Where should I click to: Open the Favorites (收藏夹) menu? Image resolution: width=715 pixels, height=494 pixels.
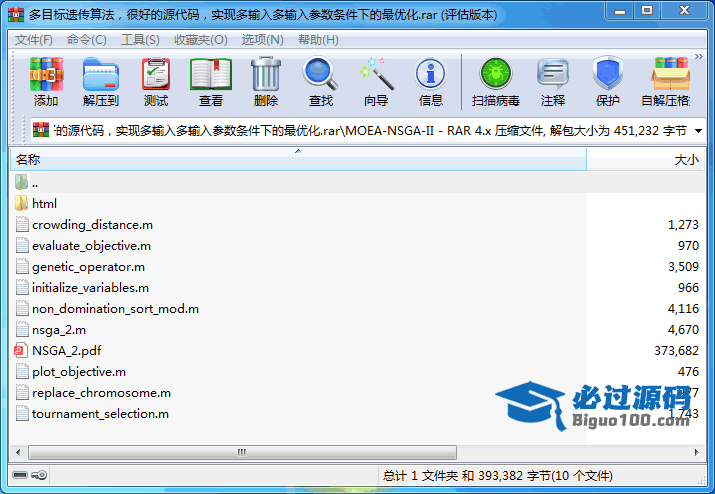(201, 40)
